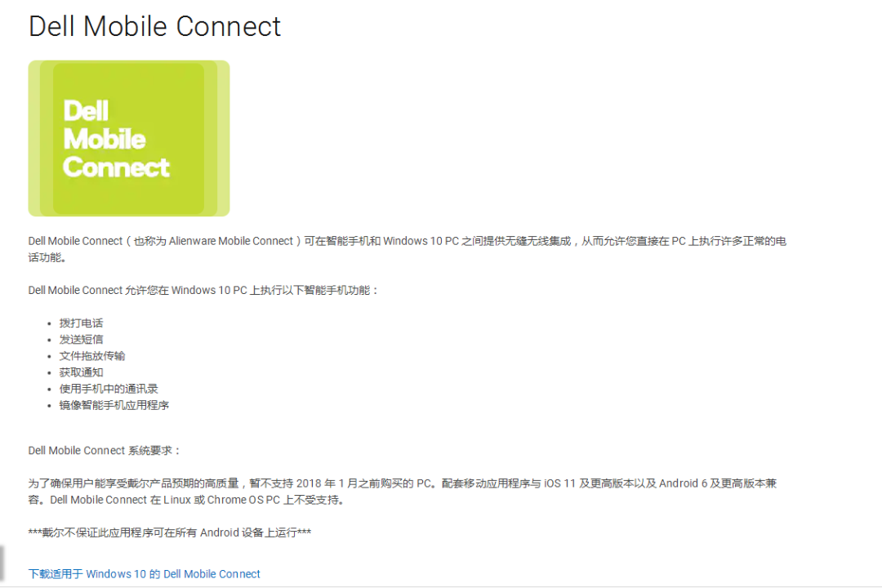Click the 镜像智能手机应用程序 list item
The image size is (882, 588).
pyautogui.click(x=114, y=405)
